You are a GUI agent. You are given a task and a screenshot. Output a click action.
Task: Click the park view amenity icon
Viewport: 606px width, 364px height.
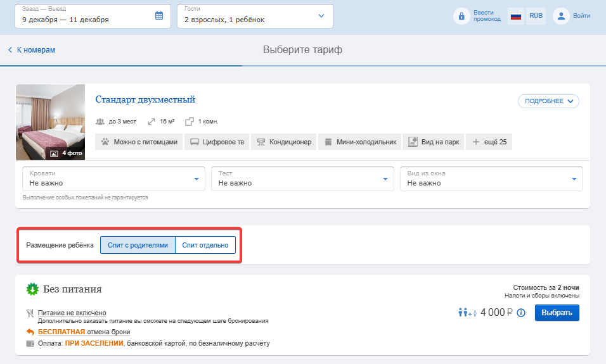413,142
